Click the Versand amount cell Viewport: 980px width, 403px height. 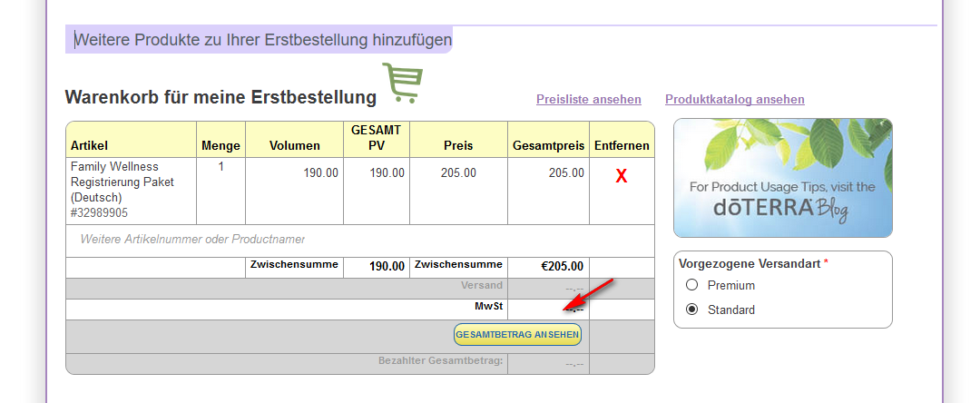(x=548, y=289)
